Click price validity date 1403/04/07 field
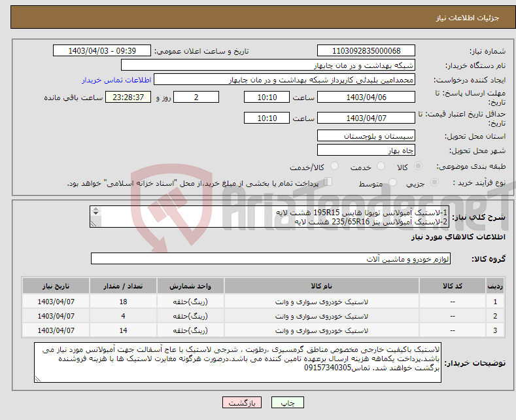 point(366,118)
